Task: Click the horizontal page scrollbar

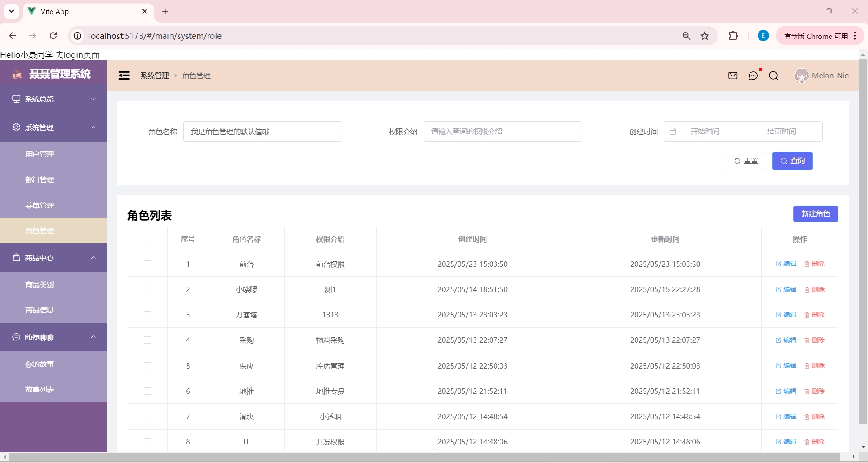Action: click(x=425, y=457)
